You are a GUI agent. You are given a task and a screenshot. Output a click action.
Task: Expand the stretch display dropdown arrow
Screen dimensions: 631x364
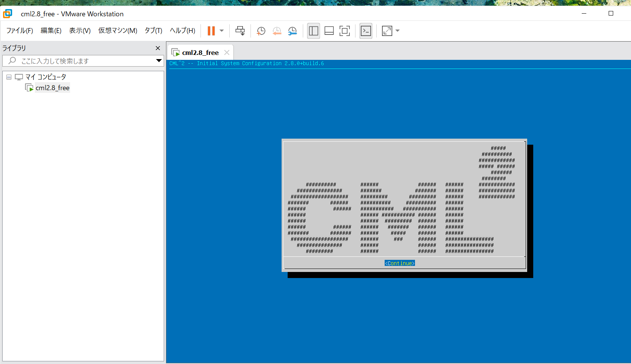point(398,31)
